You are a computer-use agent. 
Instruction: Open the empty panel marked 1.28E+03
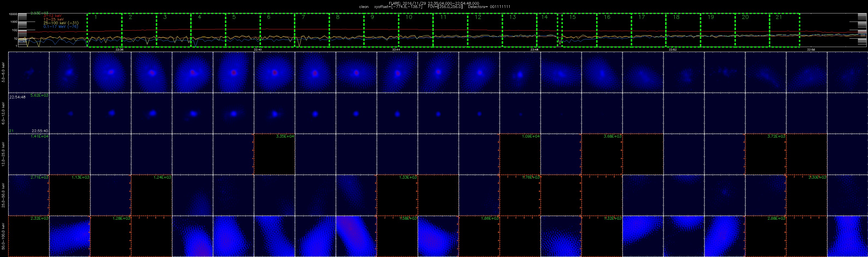coord(111,236)
